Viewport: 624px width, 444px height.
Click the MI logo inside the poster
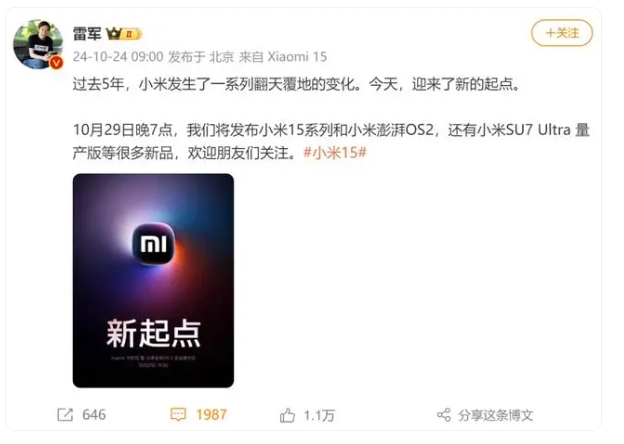coord(153,244)
